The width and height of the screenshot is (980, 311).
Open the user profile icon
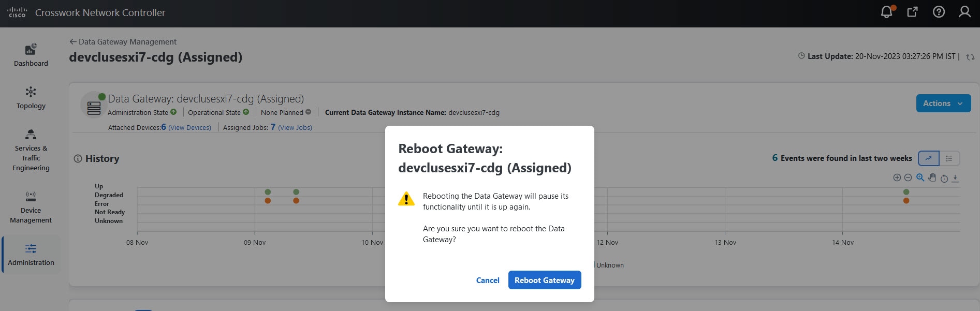coord(964,12)
